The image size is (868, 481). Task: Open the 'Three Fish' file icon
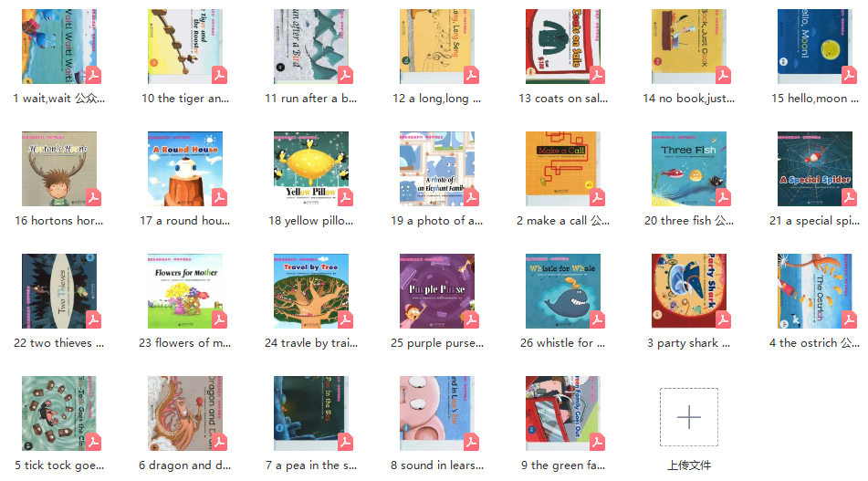coord(688,169)
